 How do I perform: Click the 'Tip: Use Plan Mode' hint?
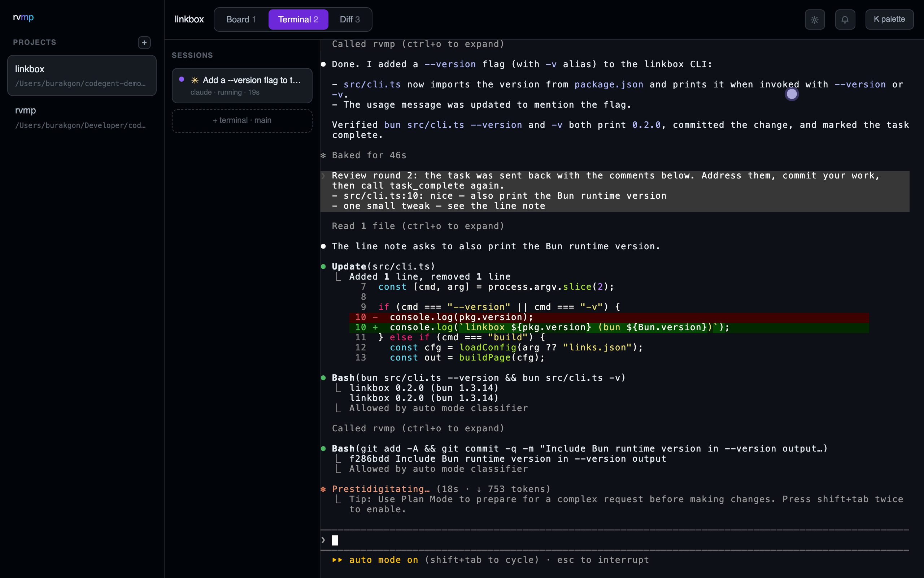pyautogui.click(x=626, y=504)
